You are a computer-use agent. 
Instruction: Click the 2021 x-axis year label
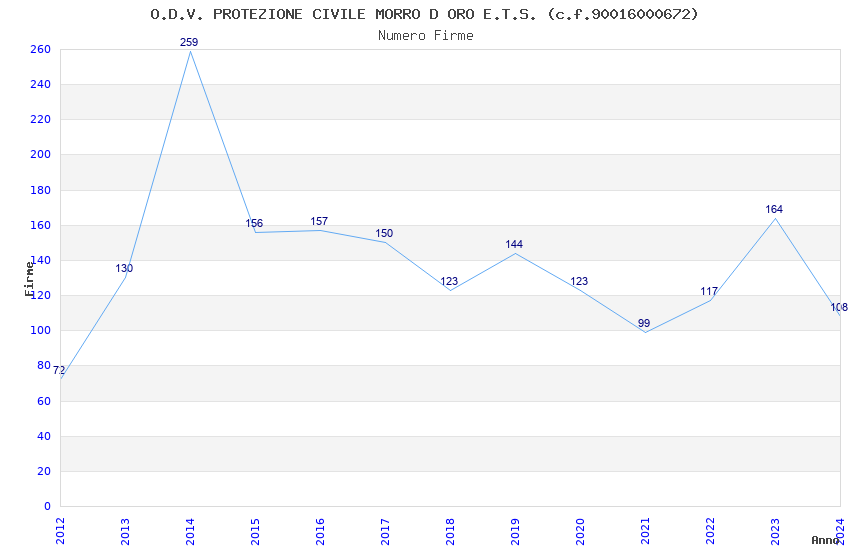tap(645, 531)
